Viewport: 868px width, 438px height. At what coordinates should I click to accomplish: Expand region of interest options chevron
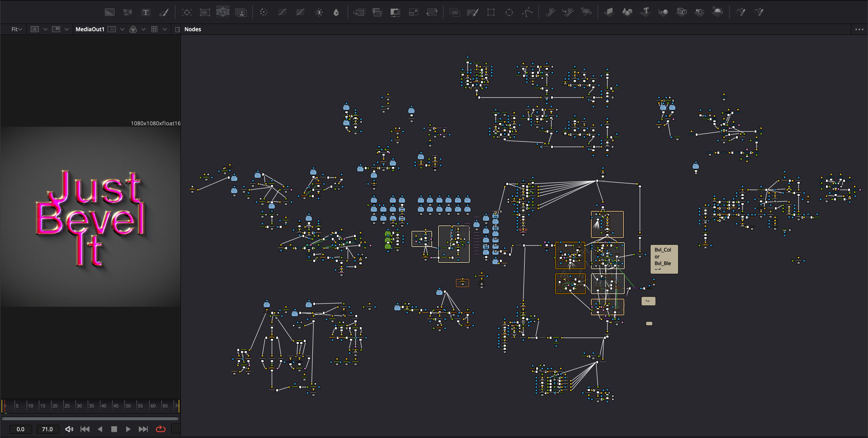click(122, 29)
